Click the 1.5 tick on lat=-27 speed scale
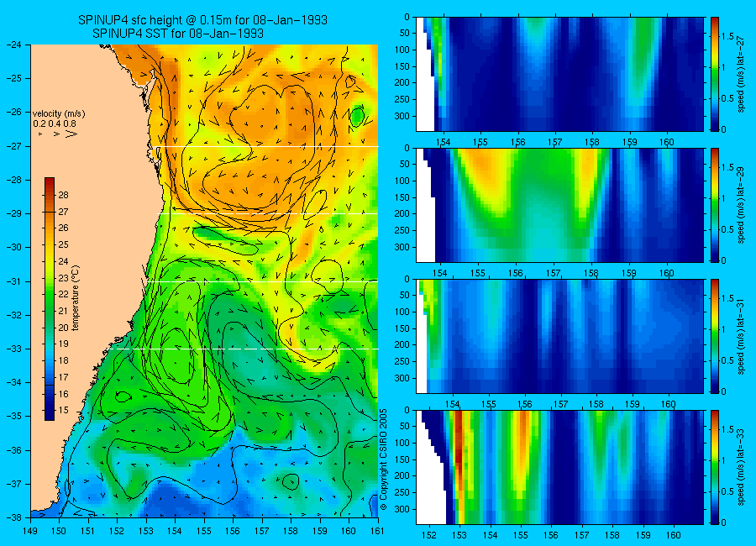The image size is (756, 546). (728, 36)
